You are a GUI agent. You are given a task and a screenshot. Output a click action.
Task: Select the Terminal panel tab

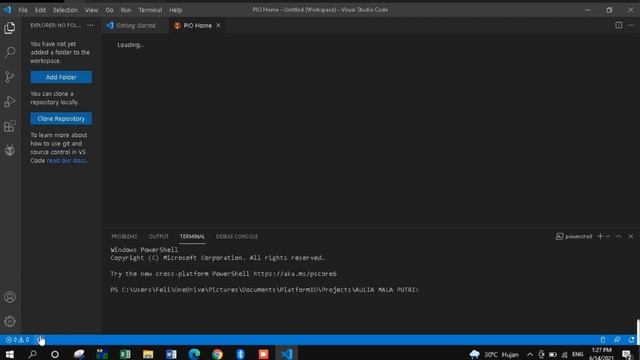[192, 236]
